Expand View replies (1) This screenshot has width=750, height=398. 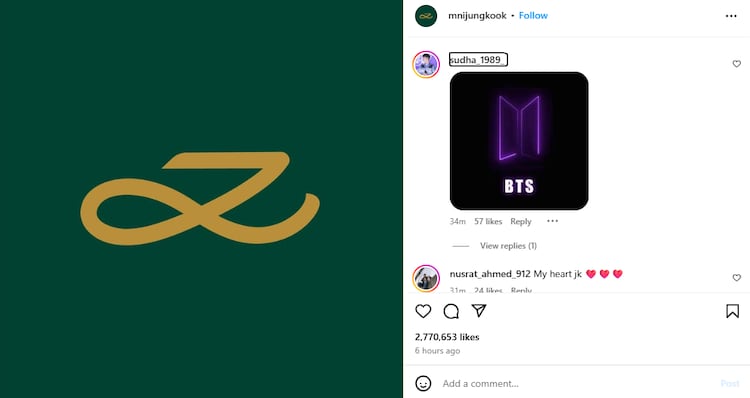(508, 246)
